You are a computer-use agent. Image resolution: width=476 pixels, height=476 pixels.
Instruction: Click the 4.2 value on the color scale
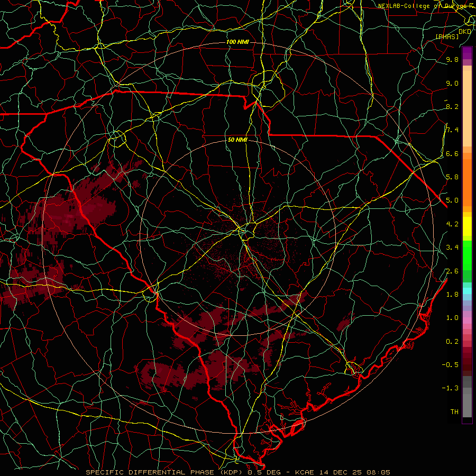coord(452,224)
